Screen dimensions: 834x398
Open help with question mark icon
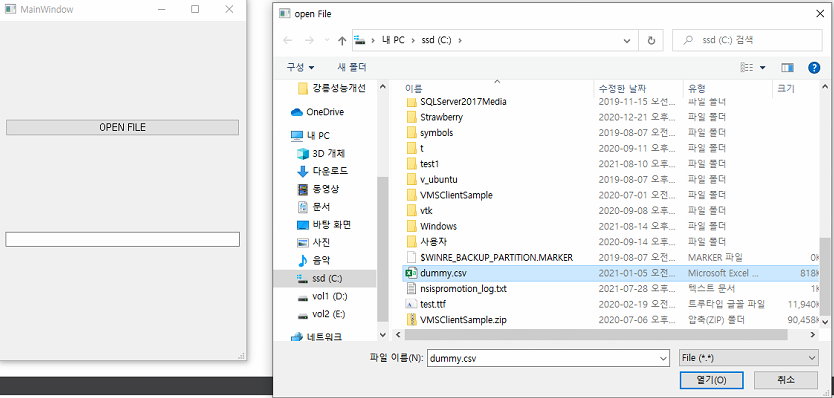point(814,68)
